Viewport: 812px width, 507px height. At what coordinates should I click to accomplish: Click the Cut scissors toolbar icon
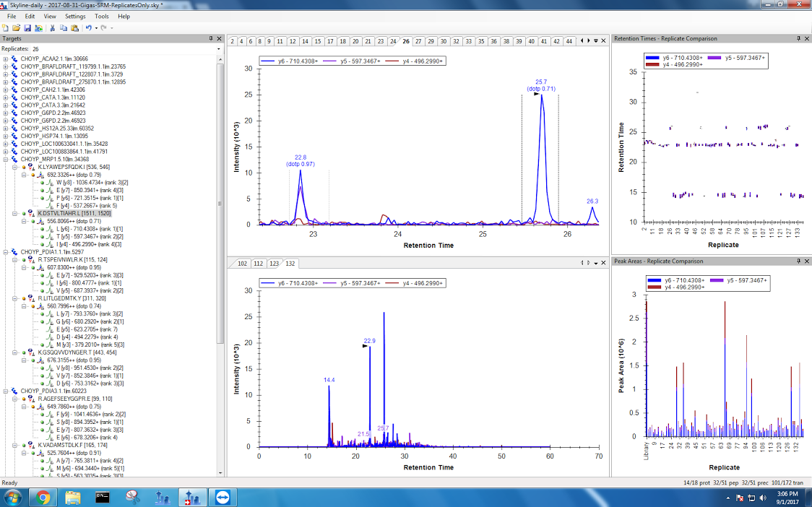point(53,27)
